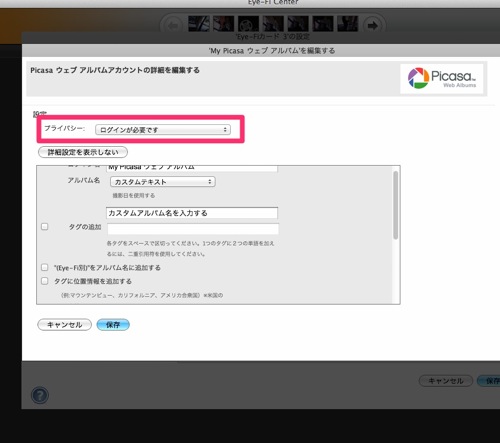This screenshot has height=443, width=500.
Task: Check "(Eye-Fi別)をアルバム名に追加する" checkbox
Action: pyautogui.click(x=45, y=267)
